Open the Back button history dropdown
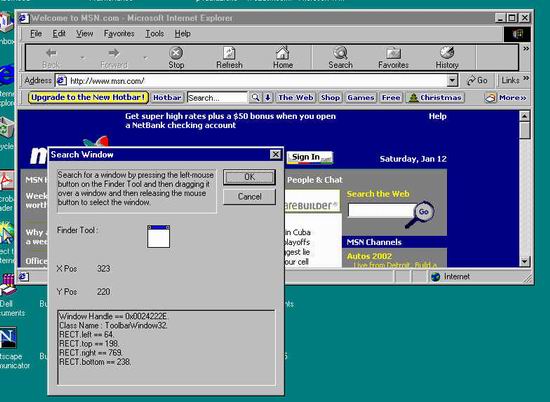 coord(83,58)
